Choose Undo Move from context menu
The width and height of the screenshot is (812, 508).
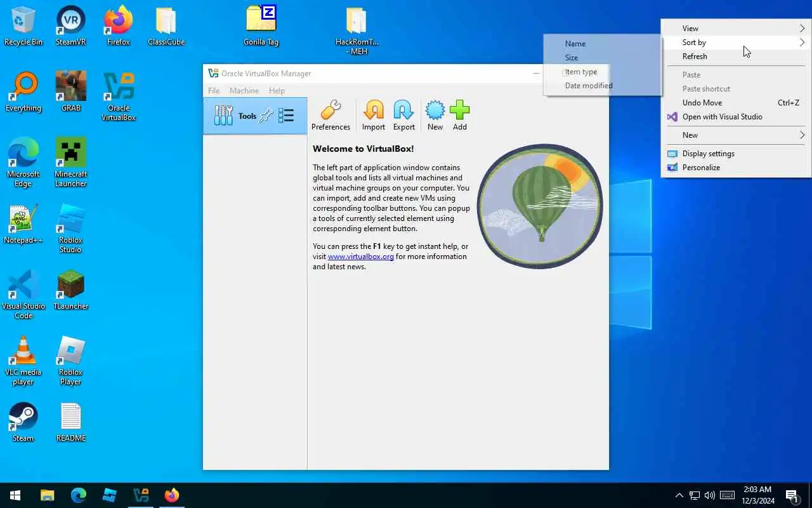click(736, 103)
